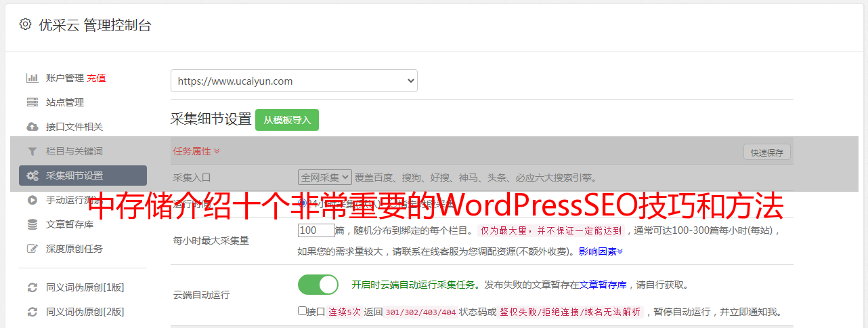868x328 pixels.
Task: Open 深度原创任务 in the sidebar
Action: [74, 249]
